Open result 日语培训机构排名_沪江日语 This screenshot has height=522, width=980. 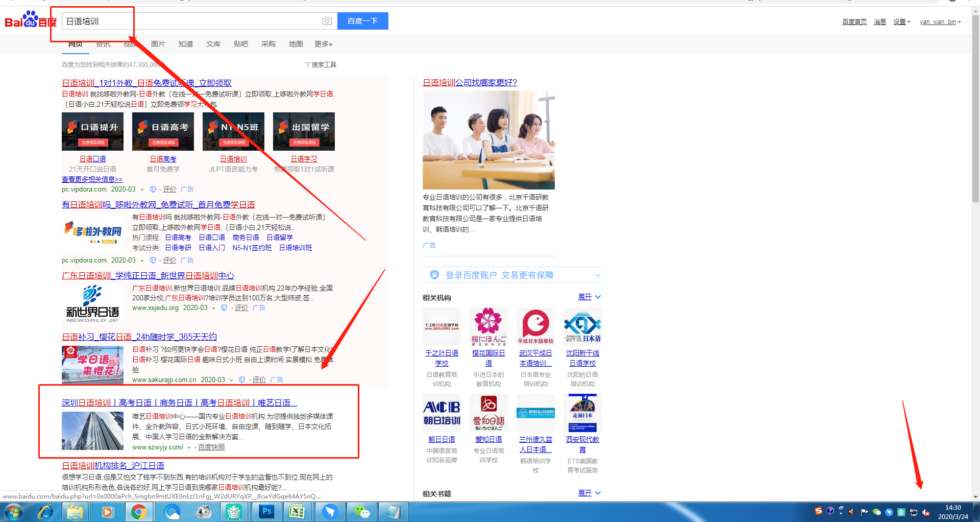tap(113, 465)
